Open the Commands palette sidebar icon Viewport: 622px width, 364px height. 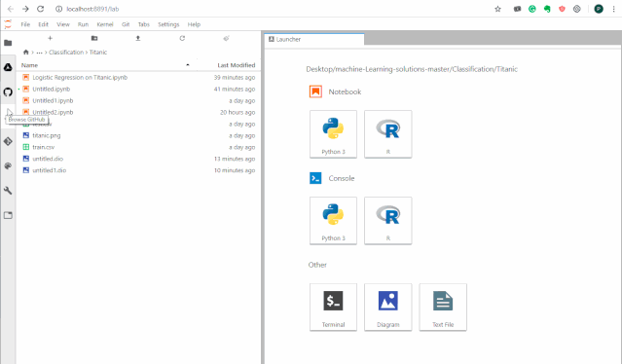coord(8,165)
